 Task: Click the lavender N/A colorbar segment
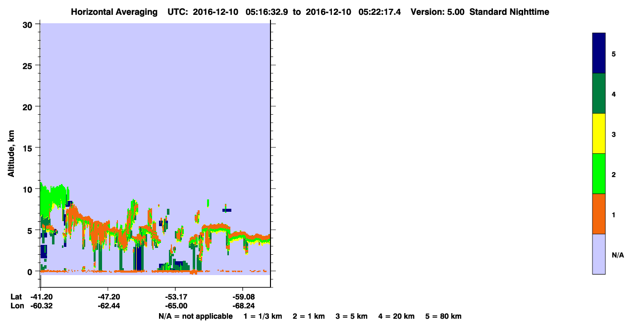tap(599, 254)
